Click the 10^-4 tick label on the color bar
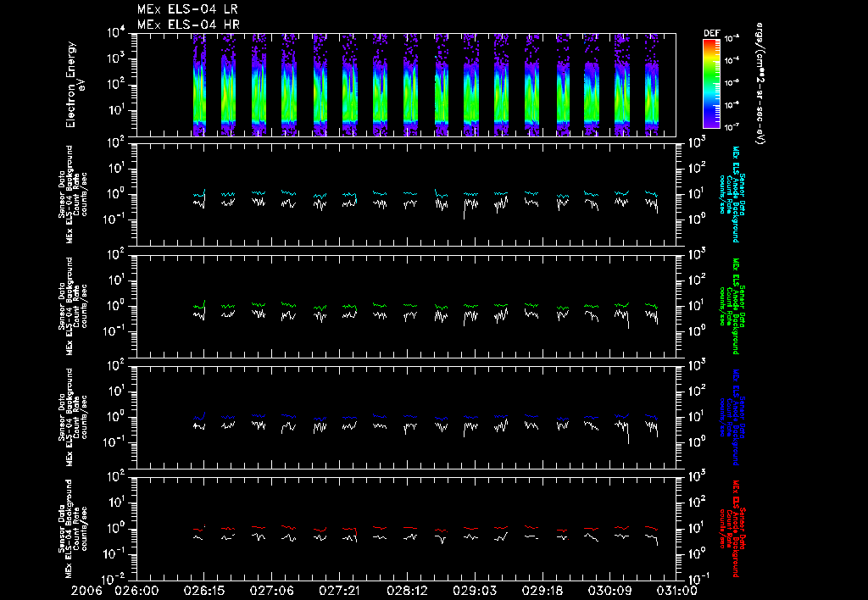This screenshot has width=868, height=600. (x=732, y=60)
